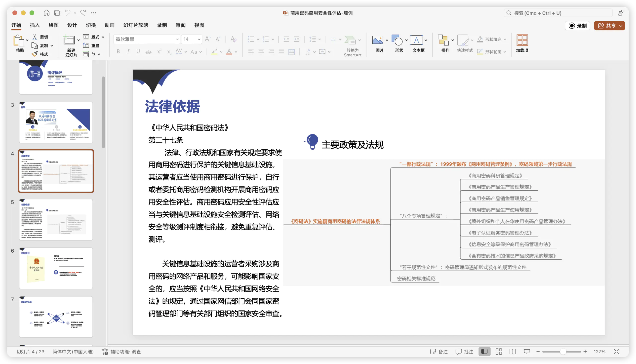
Task: Click the 录制 record button at top right
Action: [578, 26]
